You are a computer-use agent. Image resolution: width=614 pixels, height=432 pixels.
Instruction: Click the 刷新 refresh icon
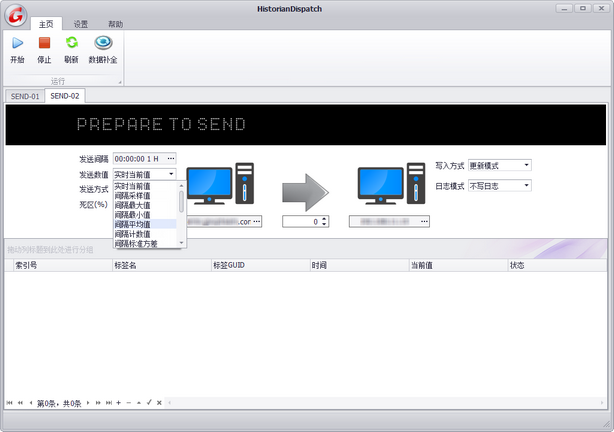point(72,43)
